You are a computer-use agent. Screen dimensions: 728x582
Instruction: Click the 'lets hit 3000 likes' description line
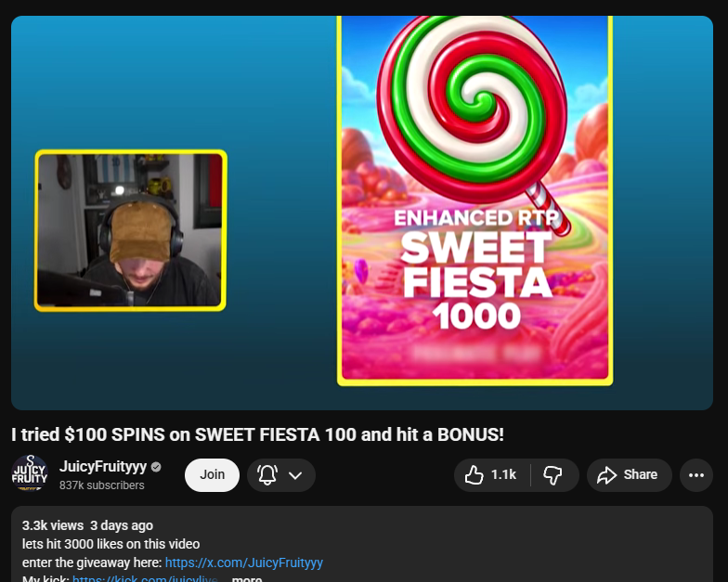point(111,544)
